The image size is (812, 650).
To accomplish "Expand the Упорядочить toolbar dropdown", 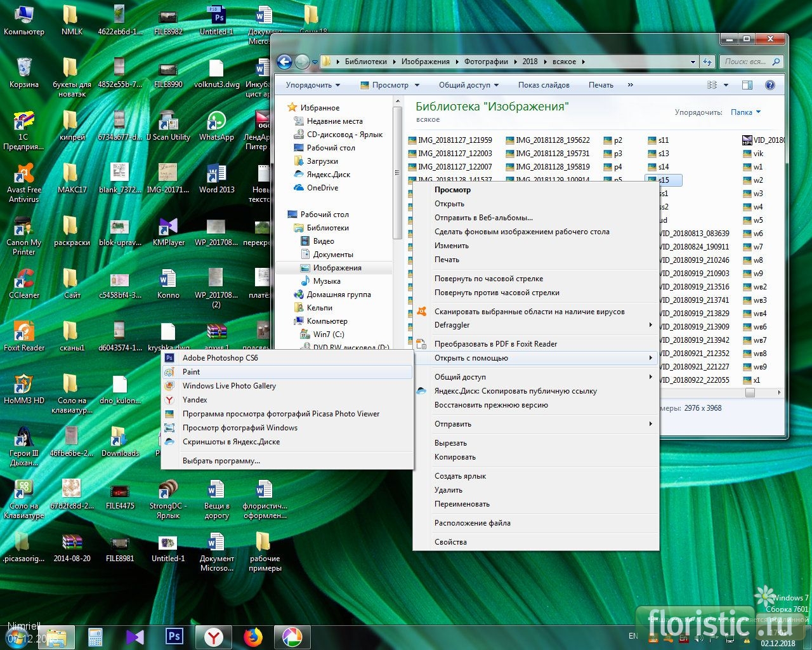I will coord(313,85).
